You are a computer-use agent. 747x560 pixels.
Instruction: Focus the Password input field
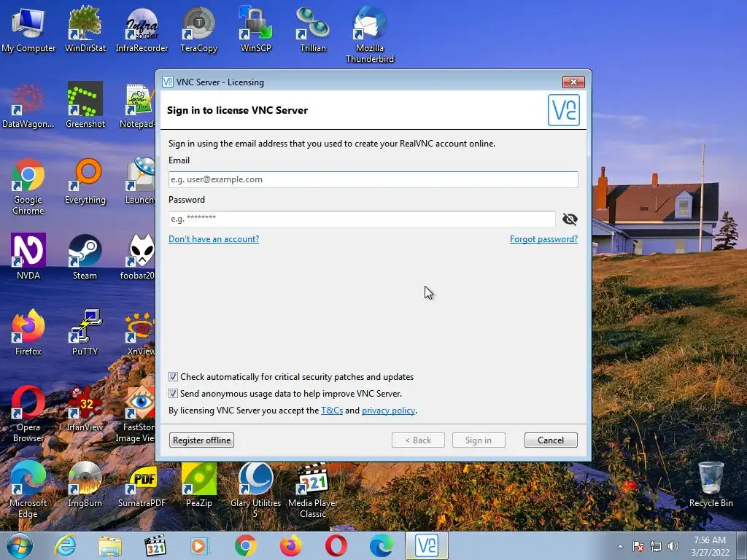362,219
